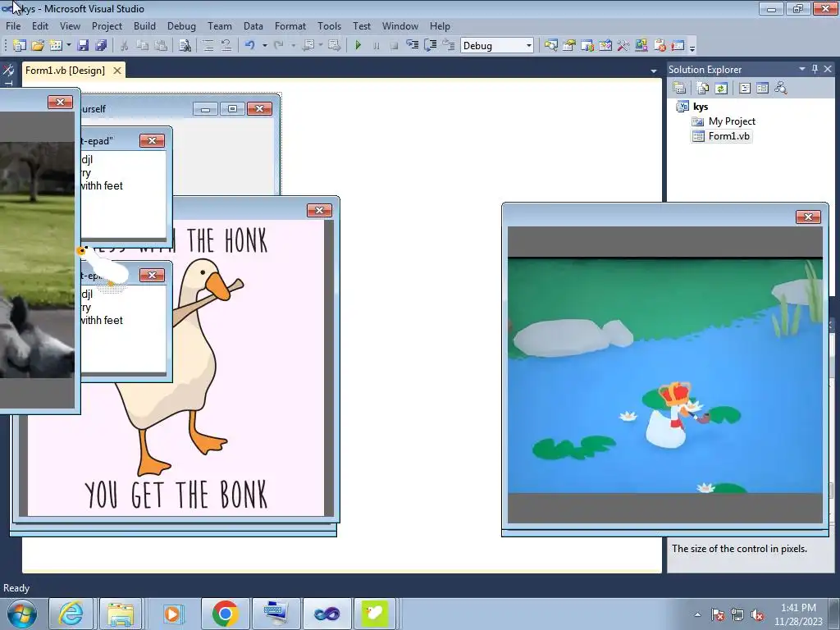Screen dimensions: 840x630
Task: Click the Copy toolbar icon
Action: pos(143,46)
